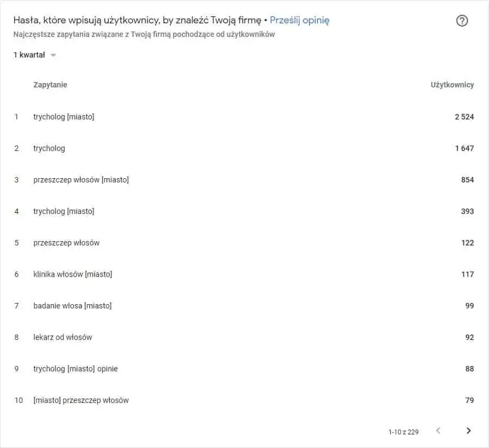Viewport: 489px width, 448px height.
Task: Click the '1 kwartał' period selector label
Action: click(29, 55)
